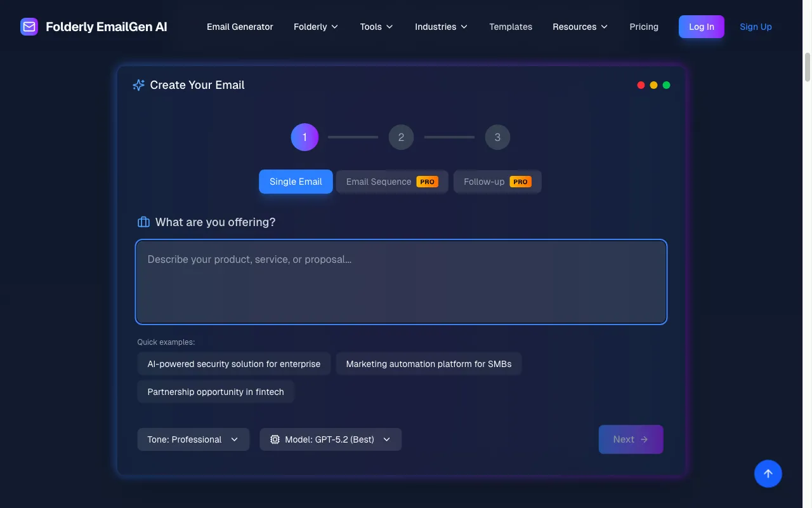Choose Marketing automation platform for SMBs example
Viewport: 812px width, 508px height.
pos(429,364)
